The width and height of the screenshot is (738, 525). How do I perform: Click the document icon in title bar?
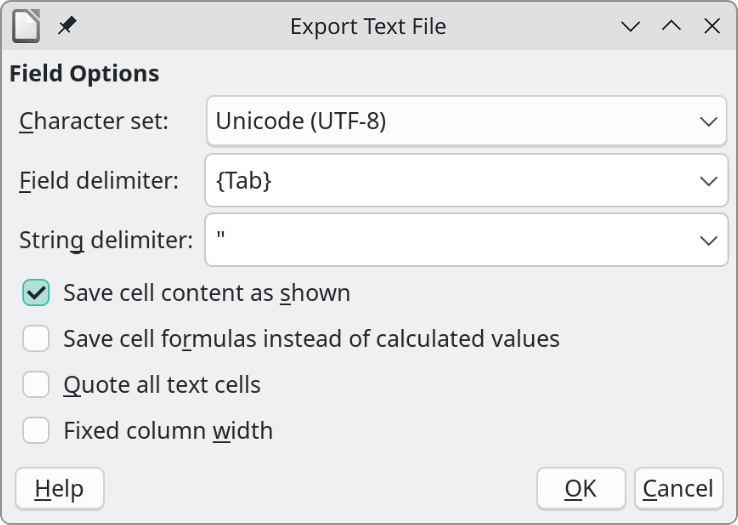point(26,26)
